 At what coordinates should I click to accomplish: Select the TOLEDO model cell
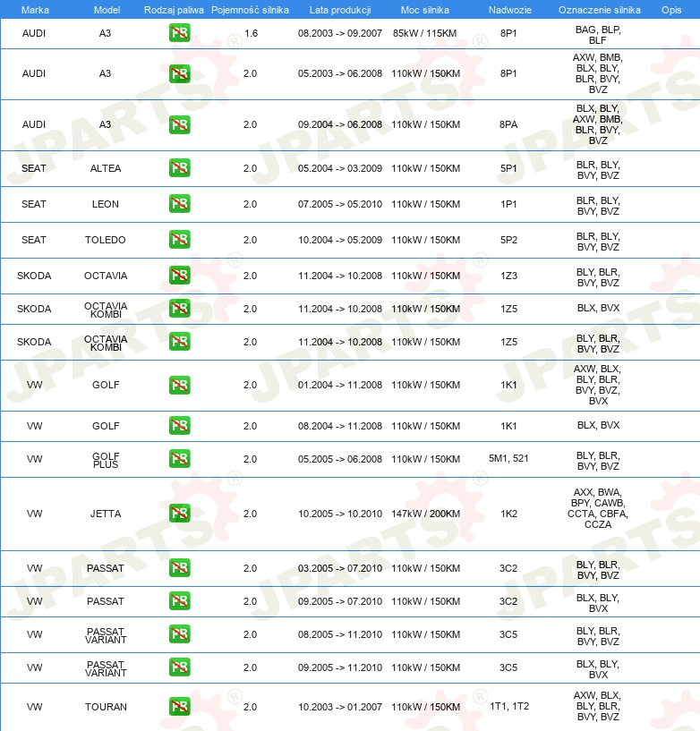click(106, 240)
